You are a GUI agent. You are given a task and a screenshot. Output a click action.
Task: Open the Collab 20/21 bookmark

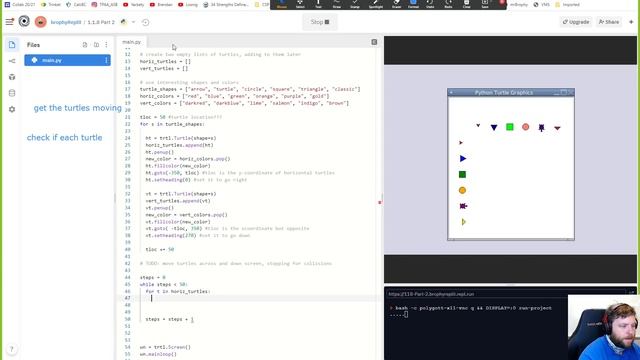click(20, 4)
